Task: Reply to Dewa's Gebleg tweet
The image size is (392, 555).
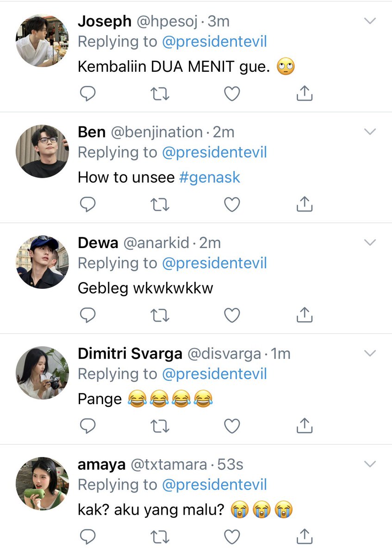Action: tap(87, 315)
